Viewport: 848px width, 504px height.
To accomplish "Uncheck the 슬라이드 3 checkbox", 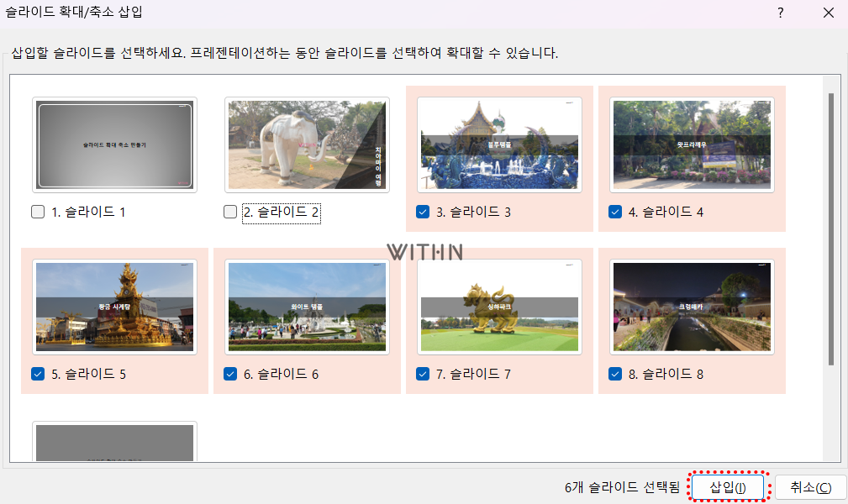I will coord(423,212).
